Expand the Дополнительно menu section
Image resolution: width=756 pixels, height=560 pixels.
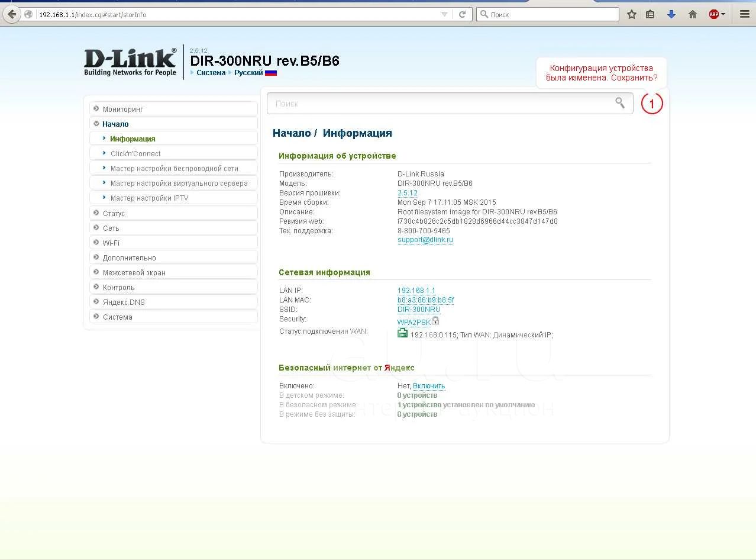(x=173, y=258)
